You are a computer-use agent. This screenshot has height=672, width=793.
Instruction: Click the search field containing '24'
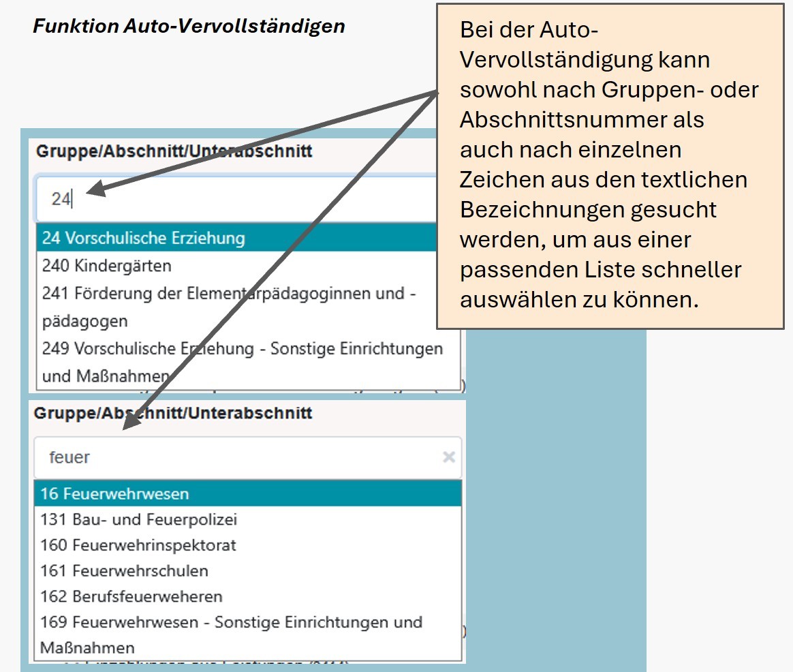pyautogui.click(x=232, y=199)
